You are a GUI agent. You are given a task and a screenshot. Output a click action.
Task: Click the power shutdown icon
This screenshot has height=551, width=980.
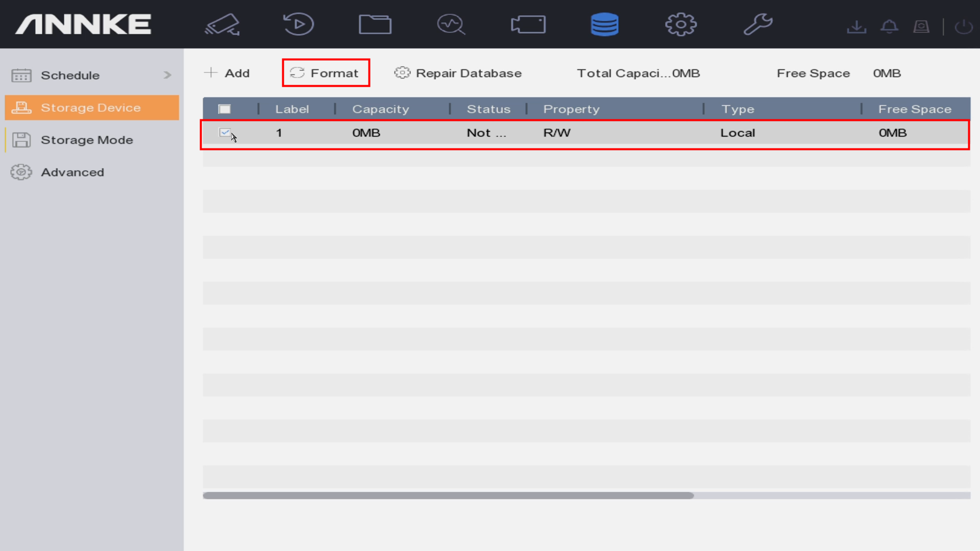[964, 27]
